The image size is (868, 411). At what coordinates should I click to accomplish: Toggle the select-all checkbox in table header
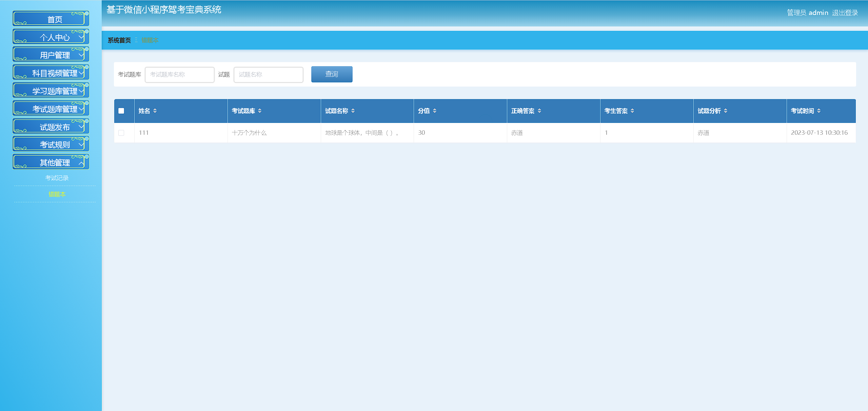[121, 111]
